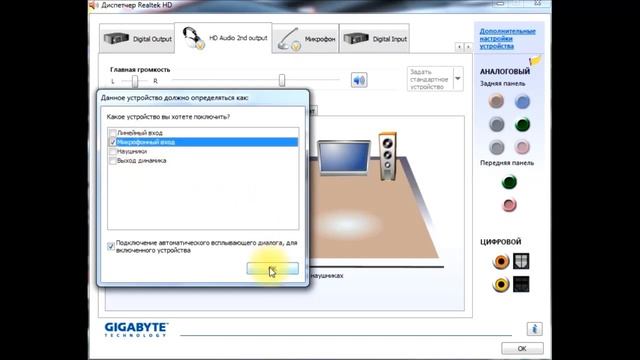Switch to the Digital Input tab
Image resolution: width=640 pixels, height=360 pixels.
[x=374, y=39]
